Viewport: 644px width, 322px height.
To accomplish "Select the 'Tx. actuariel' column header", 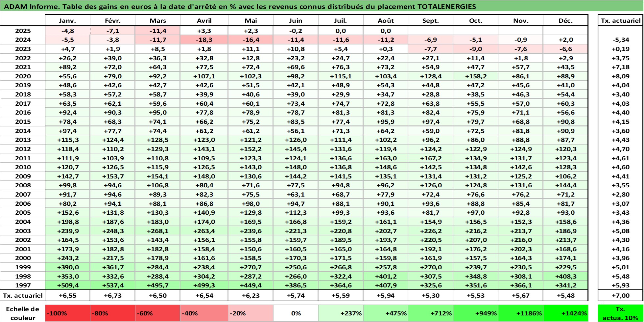I will point(621,20).
